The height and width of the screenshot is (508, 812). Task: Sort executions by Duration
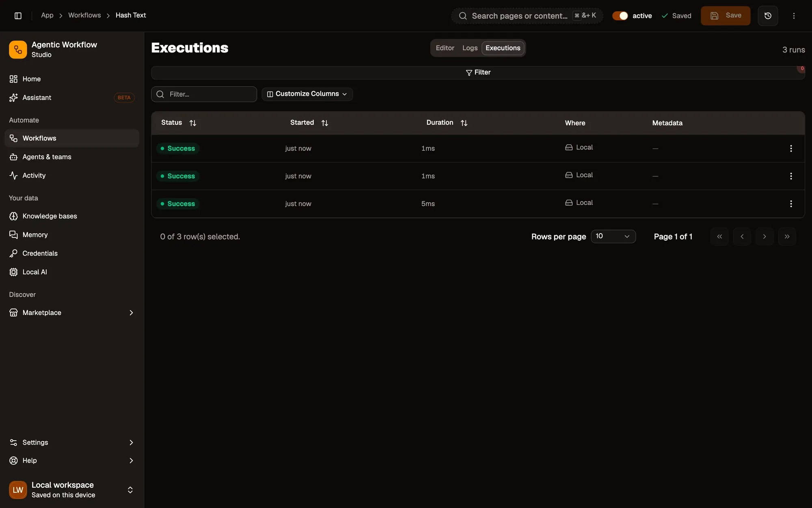point(447,123)
